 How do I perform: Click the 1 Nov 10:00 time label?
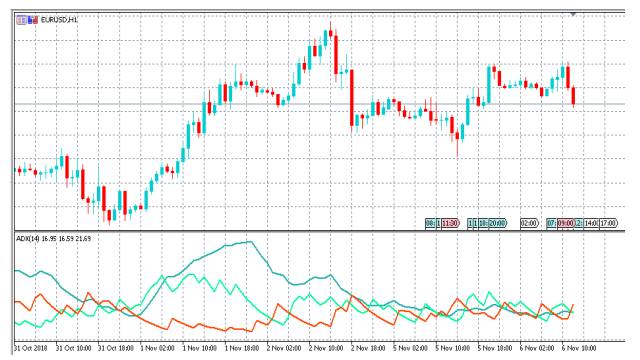coord(200,348)
